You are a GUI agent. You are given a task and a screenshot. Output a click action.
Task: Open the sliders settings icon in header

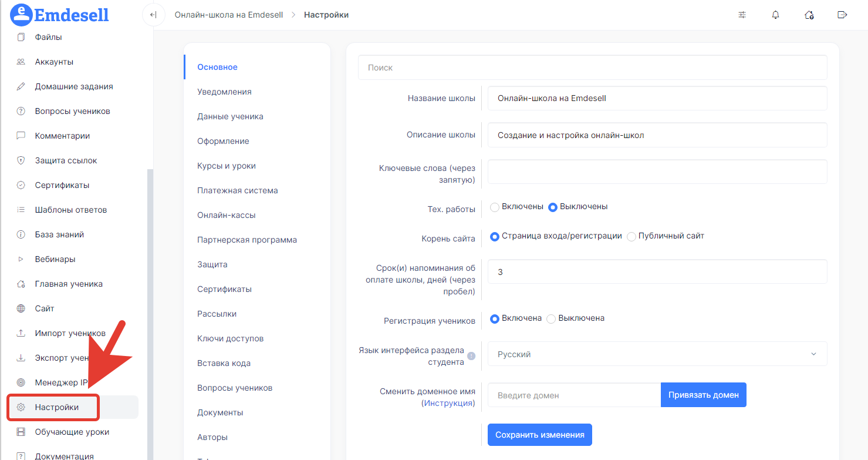[742, 15]
